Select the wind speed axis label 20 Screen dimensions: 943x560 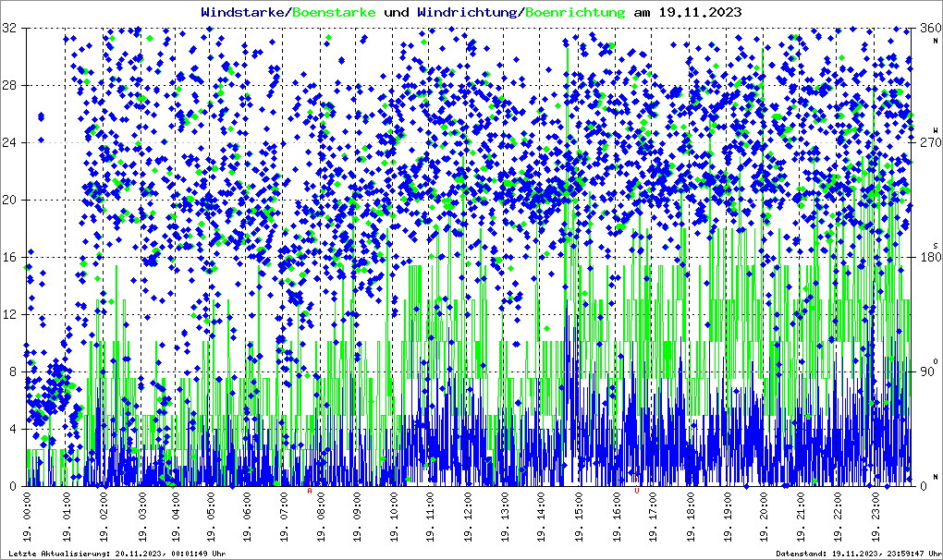click(x=9, y=201)
